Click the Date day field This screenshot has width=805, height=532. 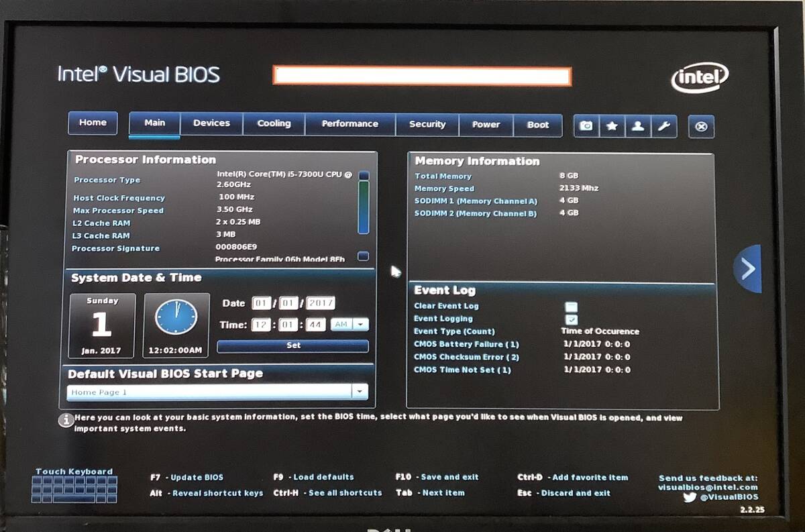(288, 303)
